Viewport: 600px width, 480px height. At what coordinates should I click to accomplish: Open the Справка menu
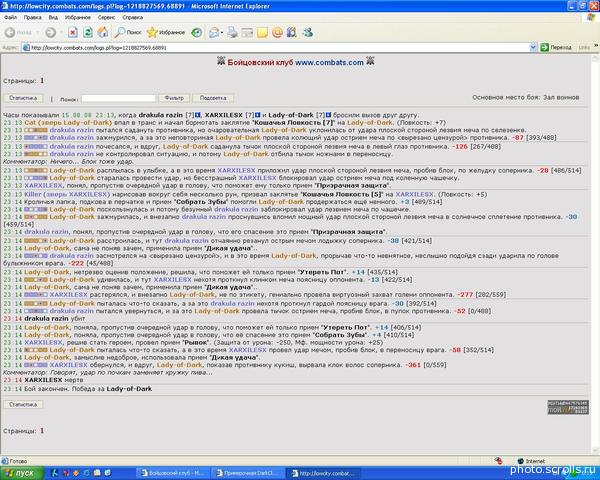pos(132,17)
